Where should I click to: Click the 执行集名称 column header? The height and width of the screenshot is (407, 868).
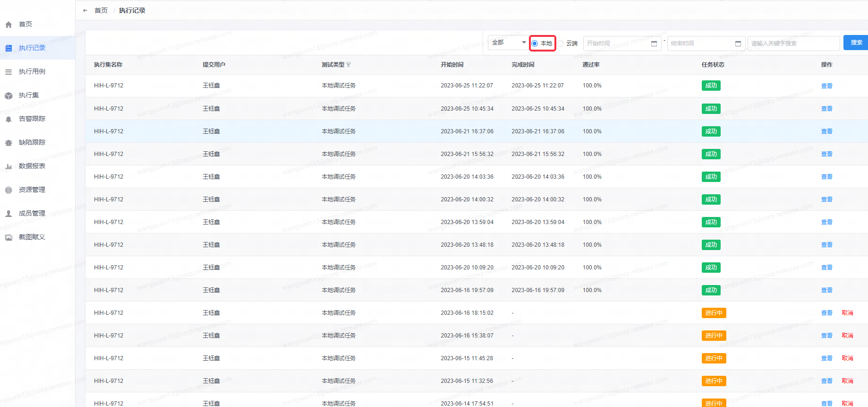(108, 65)
